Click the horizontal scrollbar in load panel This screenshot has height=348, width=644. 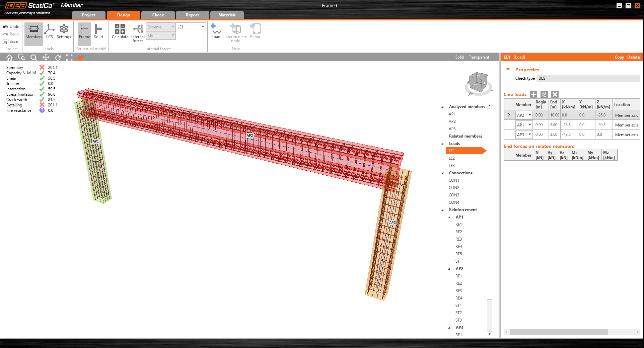pos(559,332)
